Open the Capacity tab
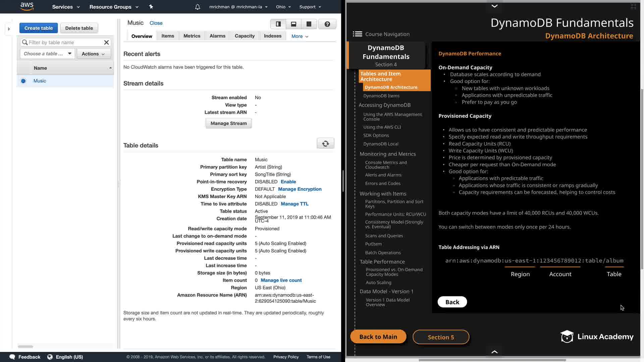This screenshot has width=644, height=362. pyautogui.click(x=245, y=36)
